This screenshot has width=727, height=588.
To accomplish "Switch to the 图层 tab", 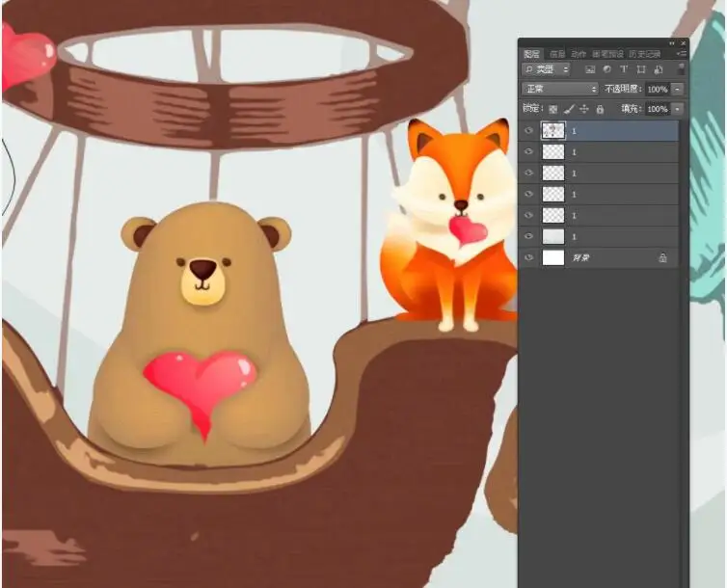I will 531,54.
